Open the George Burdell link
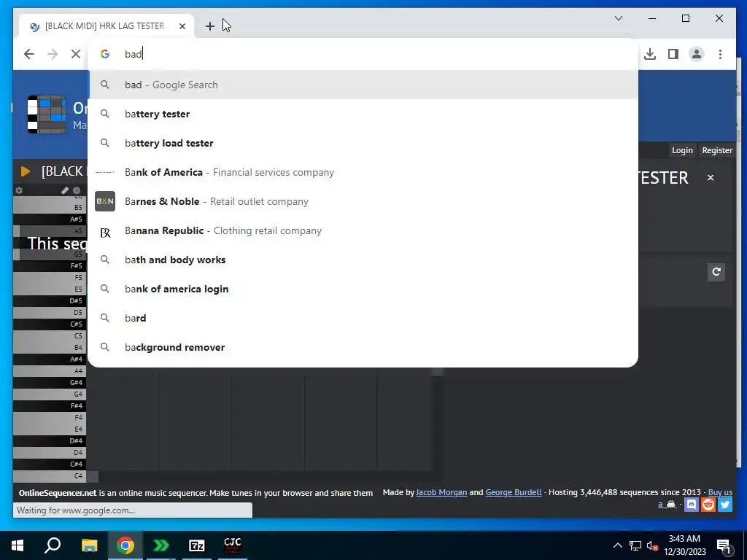The image size is (747, 560). (x=514, y=492)
